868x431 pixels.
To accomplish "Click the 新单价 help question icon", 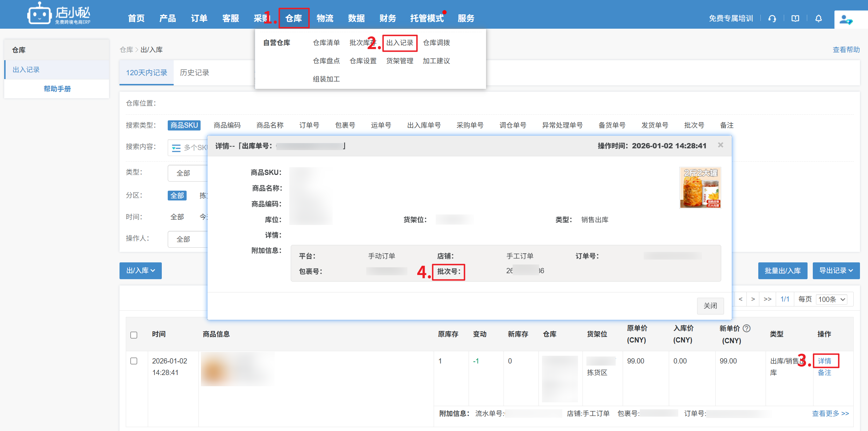I will click(x=747, y=328).
